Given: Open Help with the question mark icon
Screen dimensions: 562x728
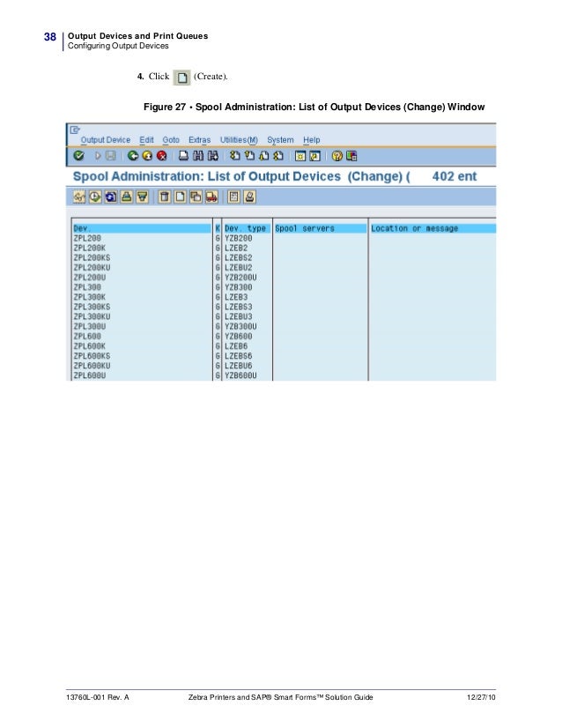Looking at the screenshot, I should (336, 156).
